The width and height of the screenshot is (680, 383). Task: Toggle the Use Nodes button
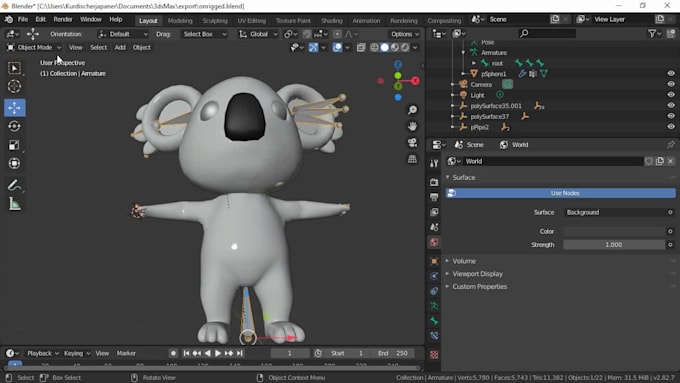[x=560, y=193]
